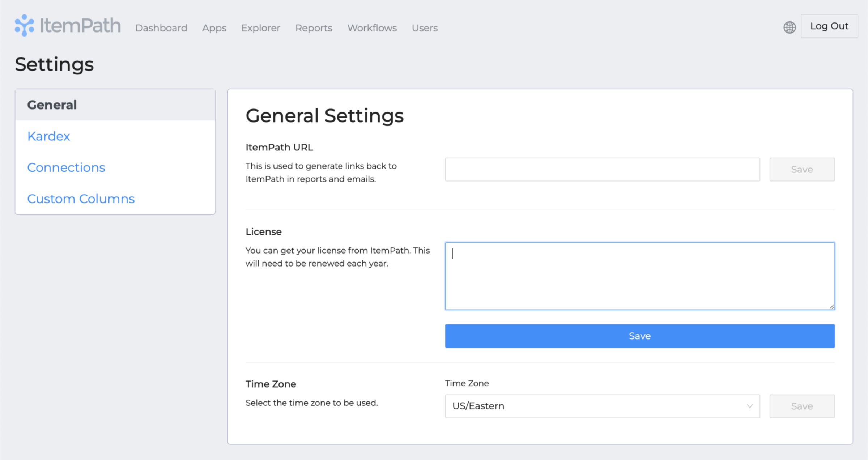The image size is (868, 460).
Task: Open Workflows in the top navigation
Action: (x=372, y=28)
